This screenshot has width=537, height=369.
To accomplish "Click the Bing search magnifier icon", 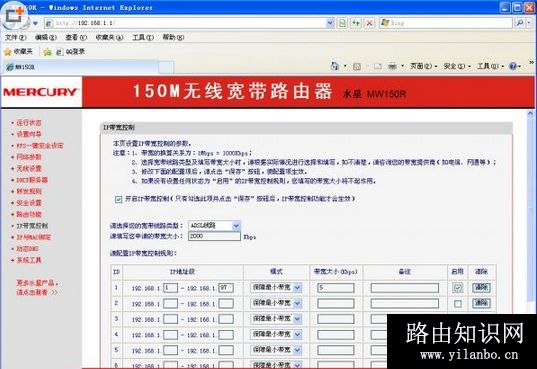I will [520, 23].
